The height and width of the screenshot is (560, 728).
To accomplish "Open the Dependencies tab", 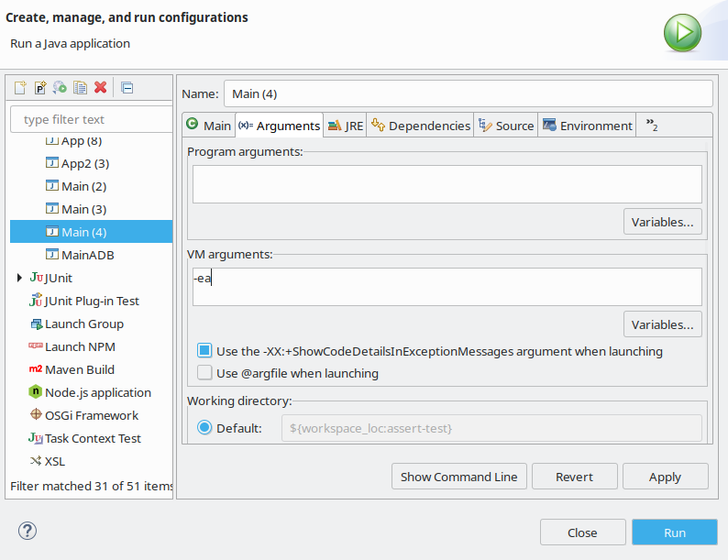I will [x=421, y=126].
